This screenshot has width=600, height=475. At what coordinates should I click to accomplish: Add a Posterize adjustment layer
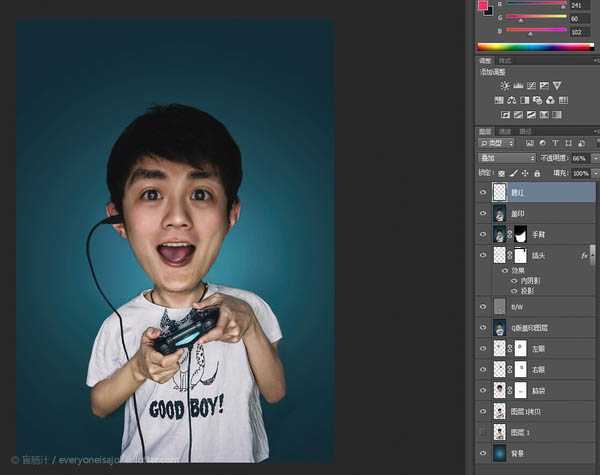(518, 115)
